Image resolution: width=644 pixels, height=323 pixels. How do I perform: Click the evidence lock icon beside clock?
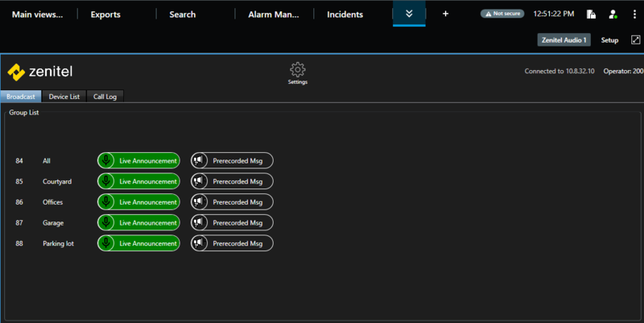pos(591,14)
